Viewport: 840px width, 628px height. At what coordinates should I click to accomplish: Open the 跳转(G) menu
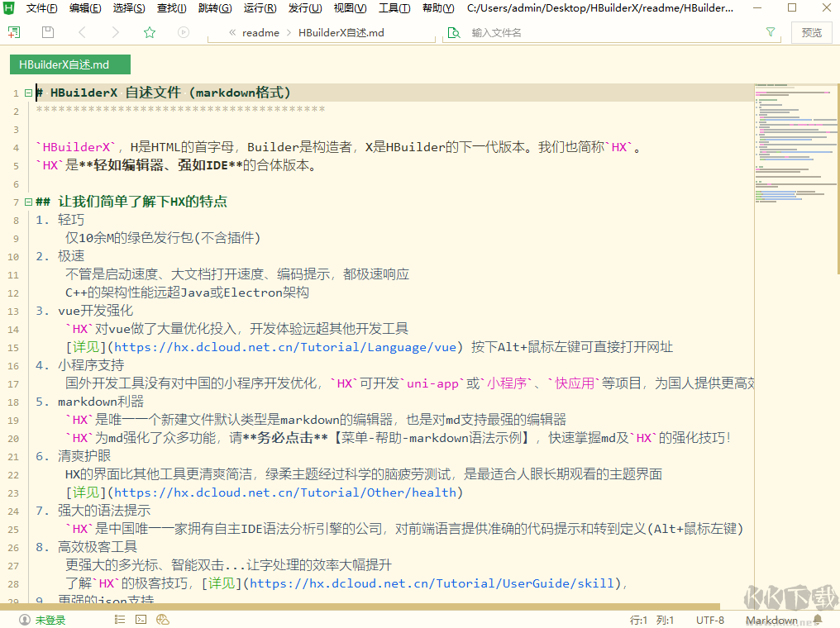(x=215, y=8)
